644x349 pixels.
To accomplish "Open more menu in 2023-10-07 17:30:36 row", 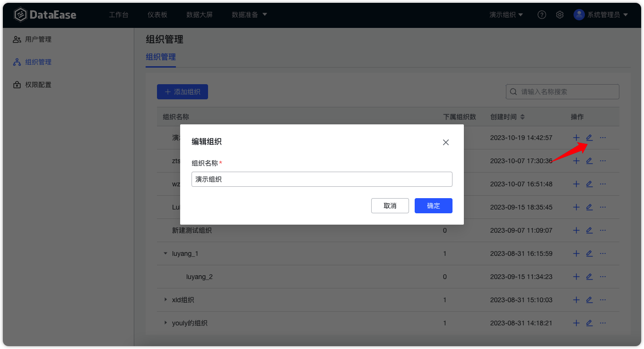I will (603, 161).
